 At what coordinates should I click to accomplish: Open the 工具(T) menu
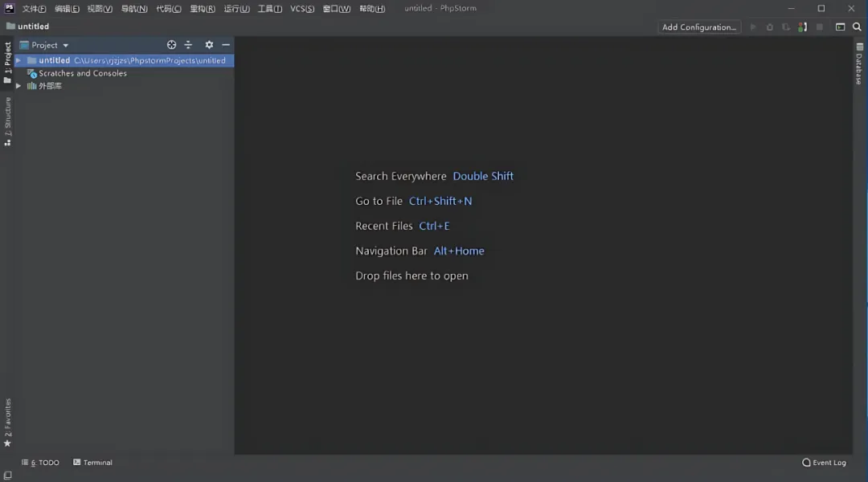[269, 8]
